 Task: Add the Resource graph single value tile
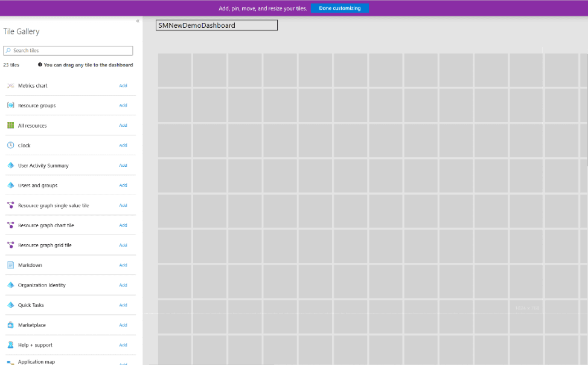123,205
